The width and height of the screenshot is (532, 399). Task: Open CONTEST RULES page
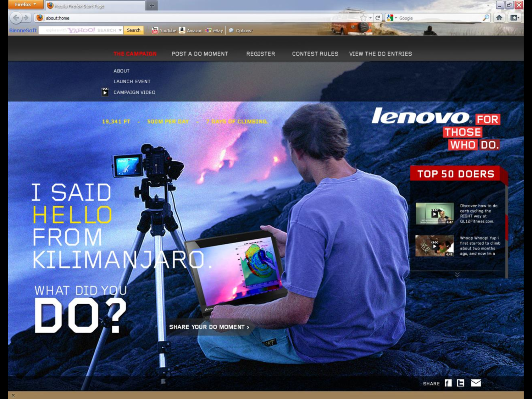(x=315, y=54)
